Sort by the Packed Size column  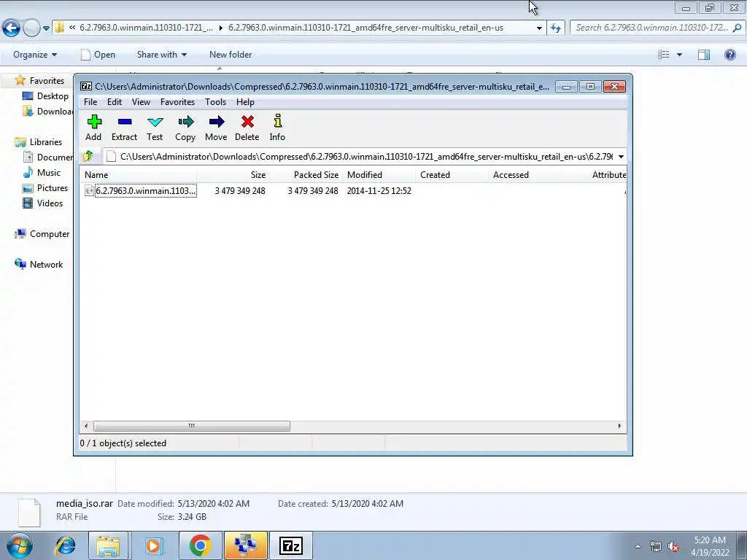(306, 175)
